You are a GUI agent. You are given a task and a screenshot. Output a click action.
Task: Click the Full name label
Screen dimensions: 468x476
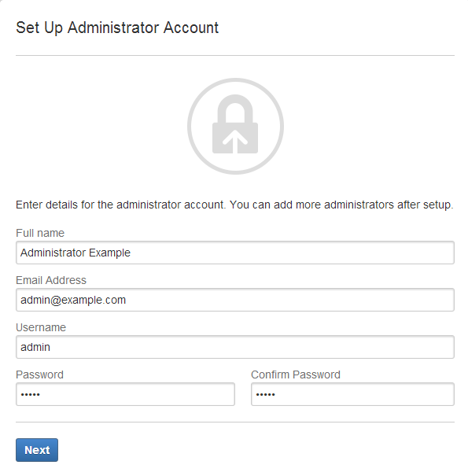(x=40, y=233)
